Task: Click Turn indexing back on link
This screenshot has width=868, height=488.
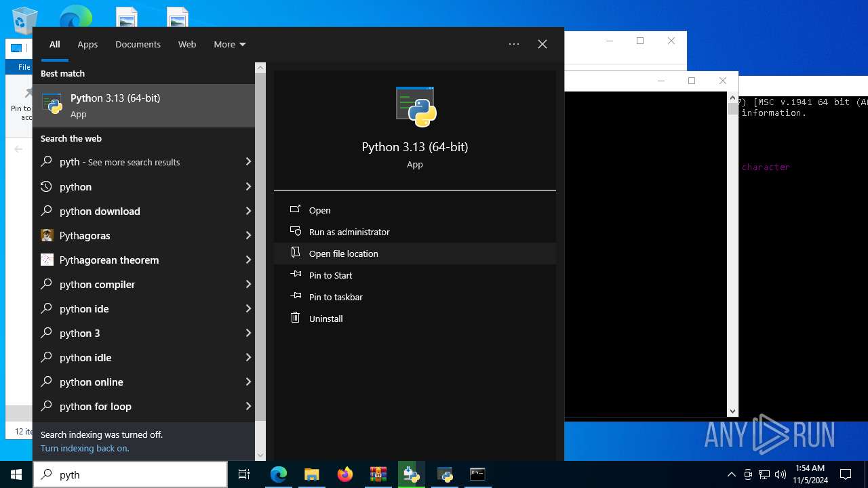Action: 85,448
